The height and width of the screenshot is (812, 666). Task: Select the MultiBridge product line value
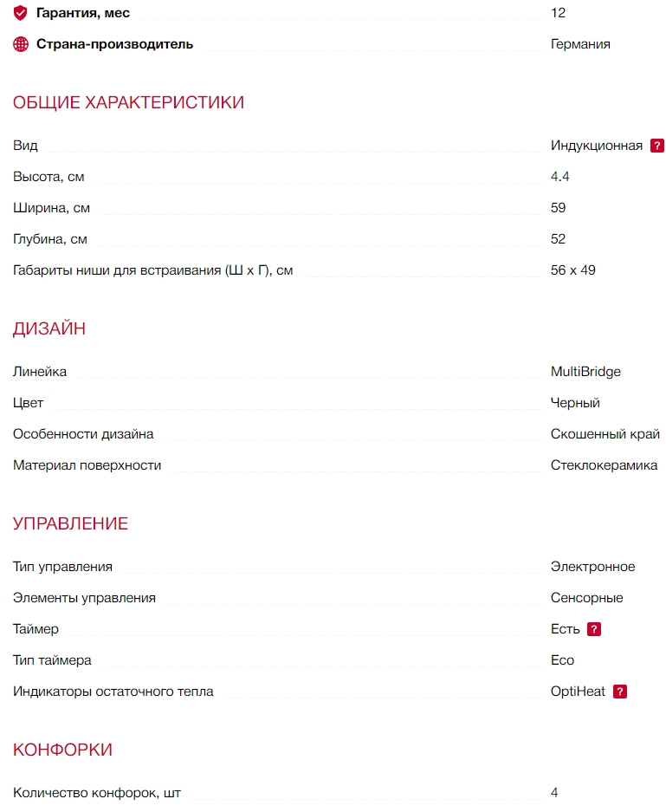click(x=585, y=372)
